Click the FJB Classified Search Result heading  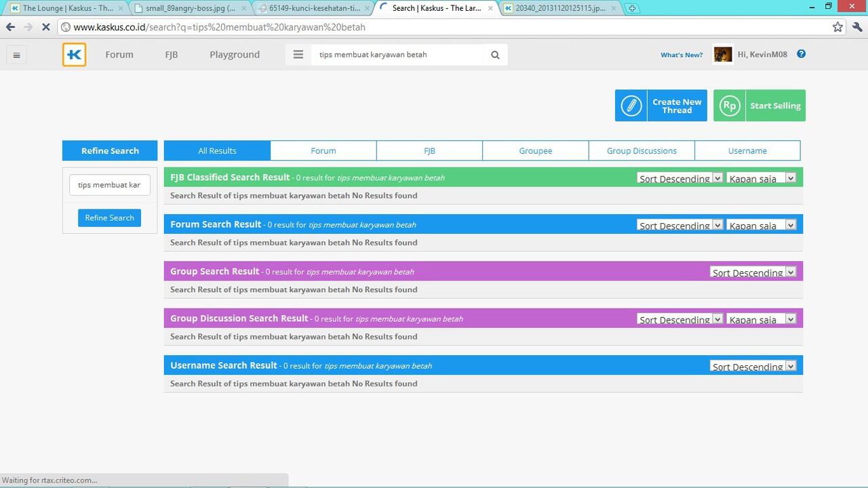coord(230,177)
